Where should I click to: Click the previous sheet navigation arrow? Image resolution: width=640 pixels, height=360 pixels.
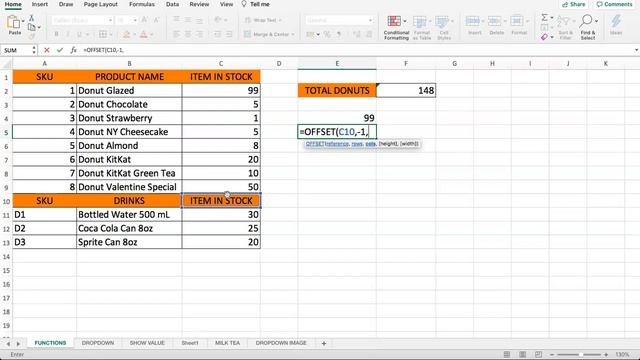tap(8, 344)
